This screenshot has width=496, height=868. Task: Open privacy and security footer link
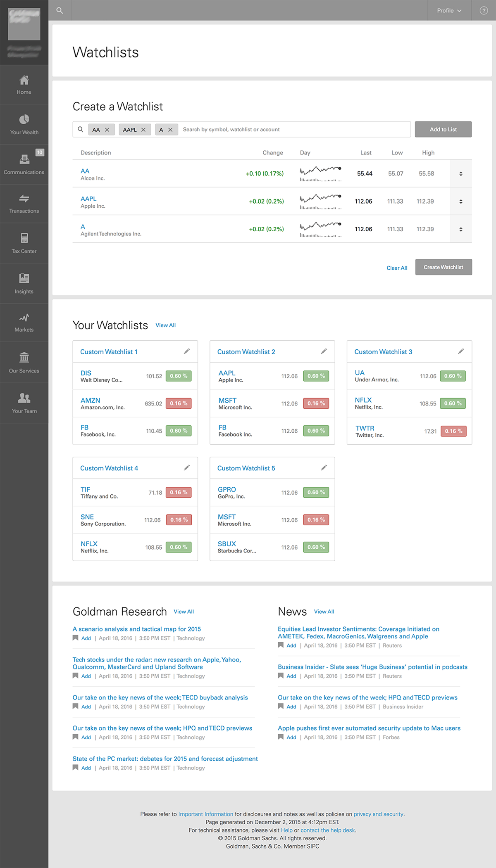[379, 814]
